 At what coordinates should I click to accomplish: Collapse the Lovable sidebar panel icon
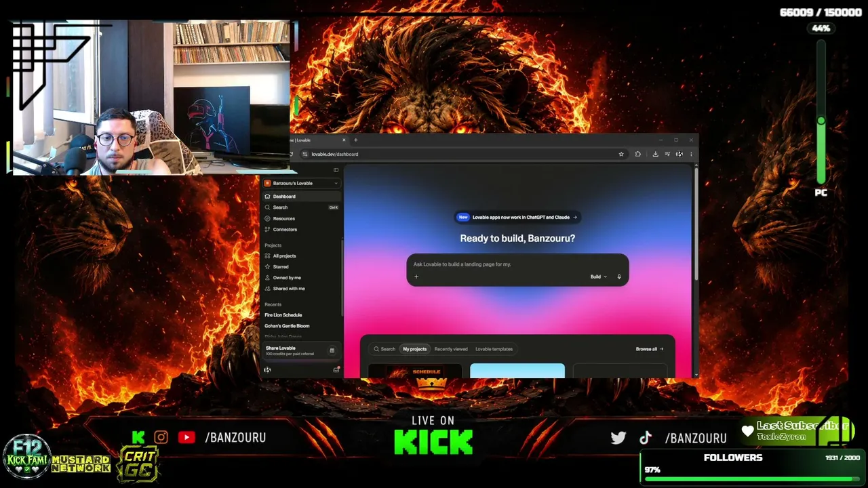[336, 170]
